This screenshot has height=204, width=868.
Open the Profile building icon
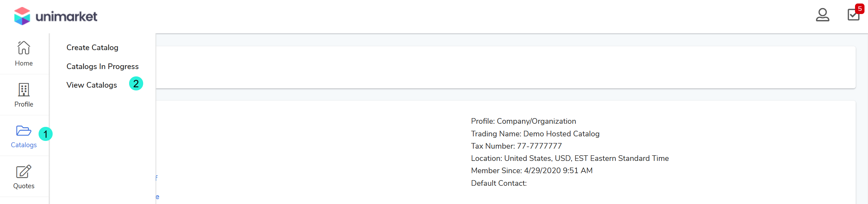click(x=24, y=90)
